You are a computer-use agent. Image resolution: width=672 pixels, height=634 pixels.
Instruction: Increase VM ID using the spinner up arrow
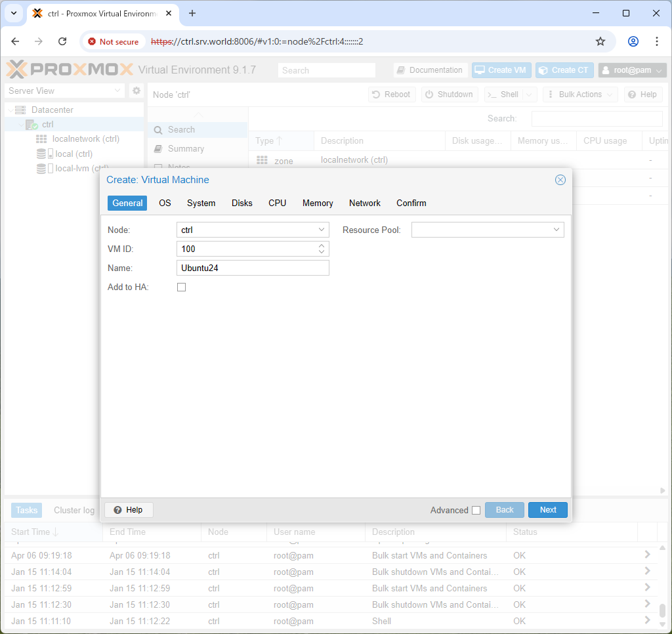(322, 246)
